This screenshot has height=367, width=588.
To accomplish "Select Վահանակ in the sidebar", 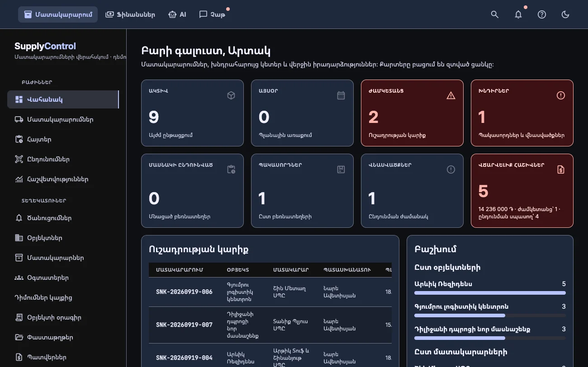I will (63, 99).
